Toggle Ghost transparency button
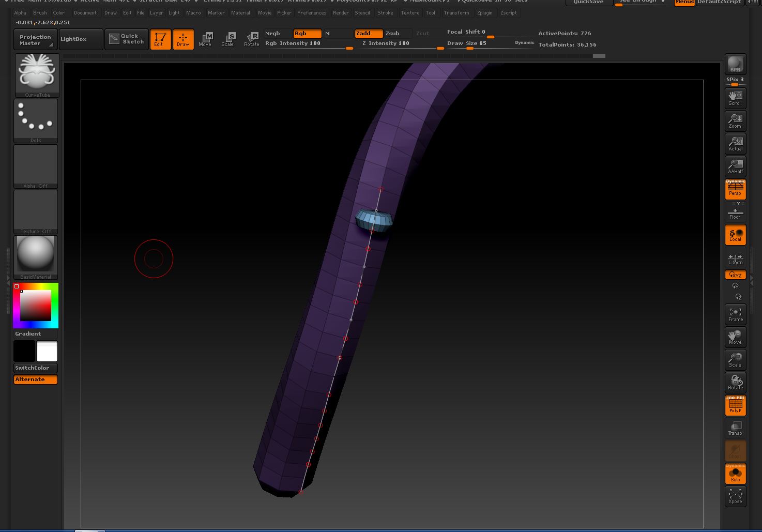This screenshot has width=762, height=532. click(x=735, y=450)
